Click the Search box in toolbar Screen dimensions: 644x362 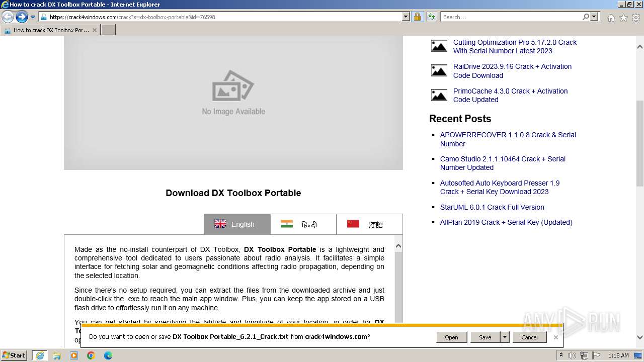pyautogui.click(x=511, y=17)
